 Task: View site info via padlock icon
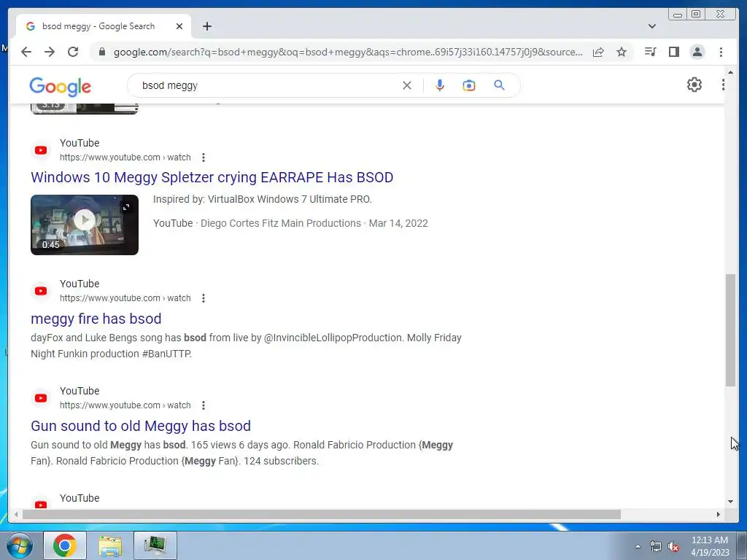101,52
